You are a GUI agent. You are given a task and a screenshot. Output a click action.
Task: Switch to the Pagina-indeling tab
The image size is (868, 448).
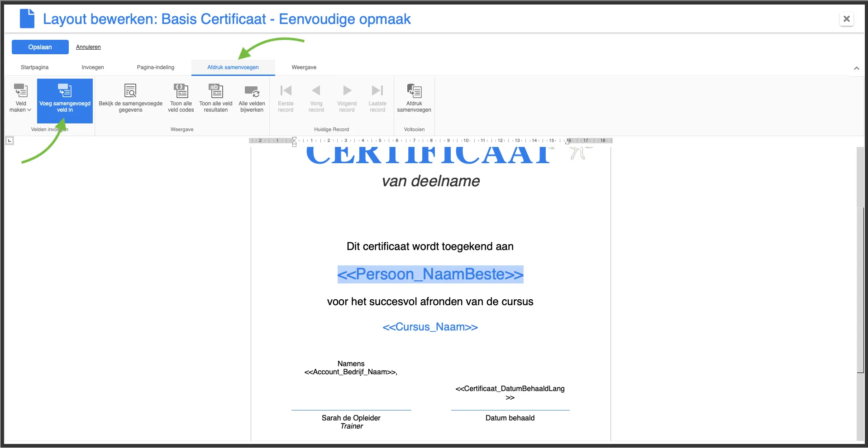155,67
